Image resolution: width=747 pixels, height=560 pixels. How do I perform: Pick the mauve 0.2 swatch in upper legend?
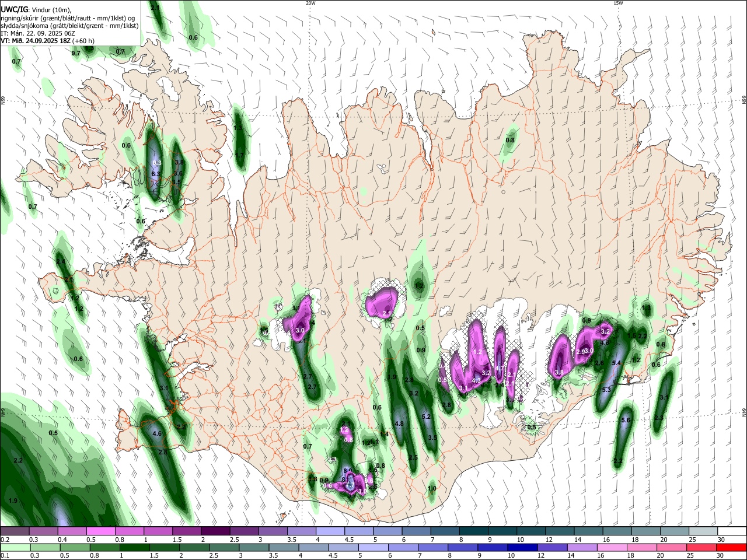[x=15, y=531]
